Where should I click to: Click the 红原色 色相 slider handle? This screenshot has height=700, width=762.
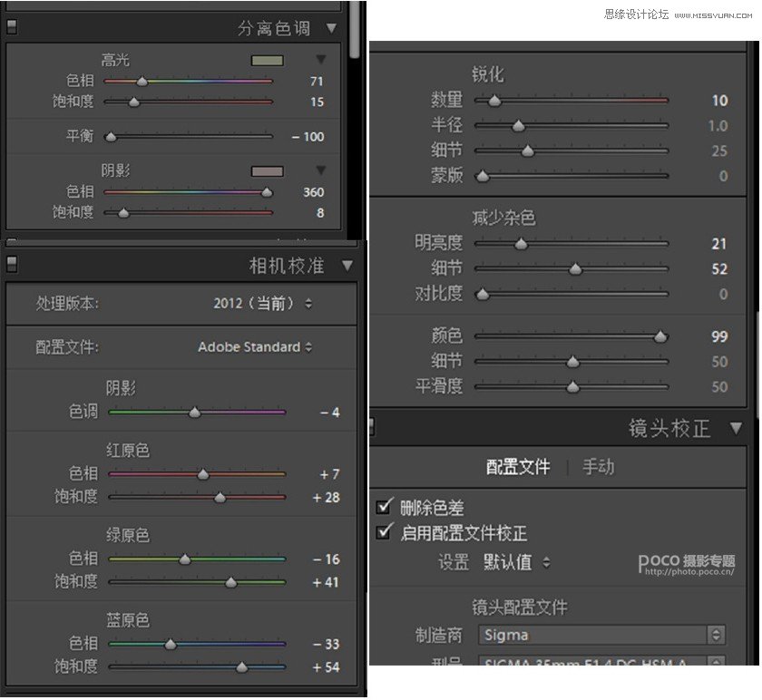(x=202, y=474)
